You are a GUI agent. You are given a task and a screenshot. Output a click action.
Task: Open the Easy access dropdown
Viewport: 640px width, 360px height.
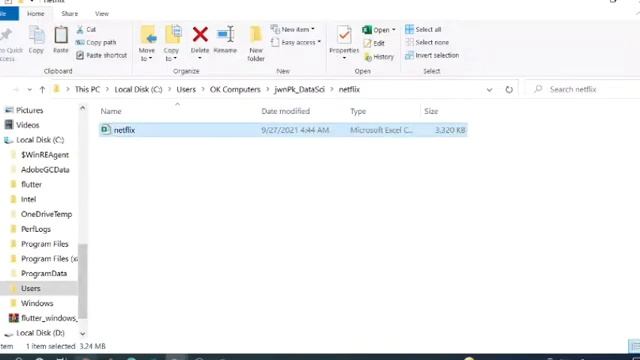(x=296, y=42)
